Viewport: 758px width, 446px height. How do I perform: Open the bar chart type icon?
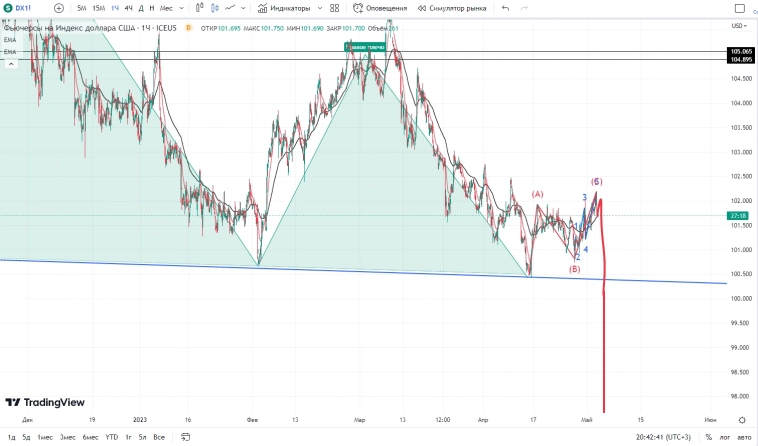[x=196, y=8]
